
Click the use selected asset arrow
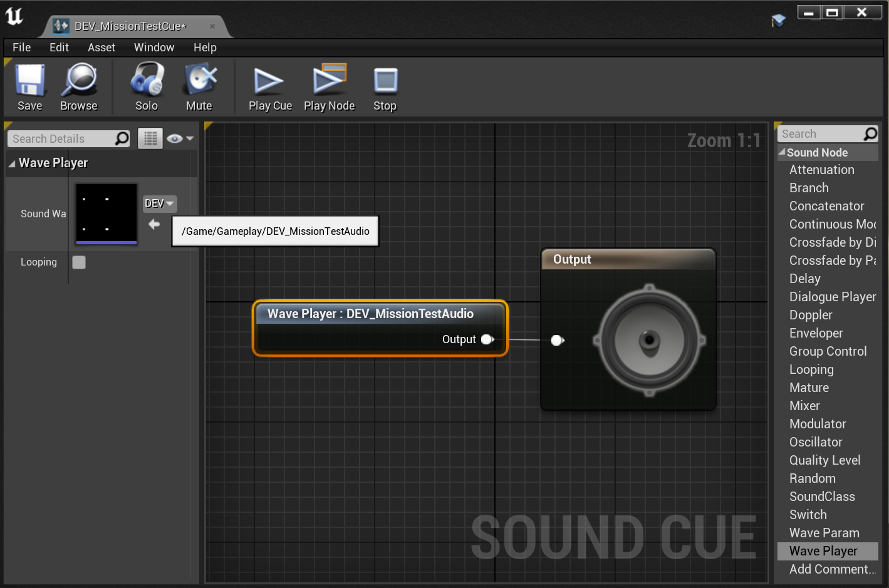[x=154, y=224]
